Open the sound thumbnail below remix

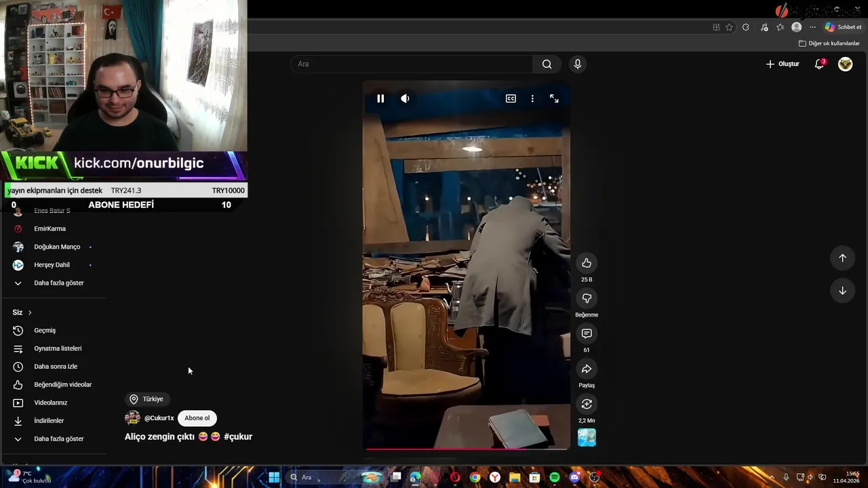coord(587,438)
